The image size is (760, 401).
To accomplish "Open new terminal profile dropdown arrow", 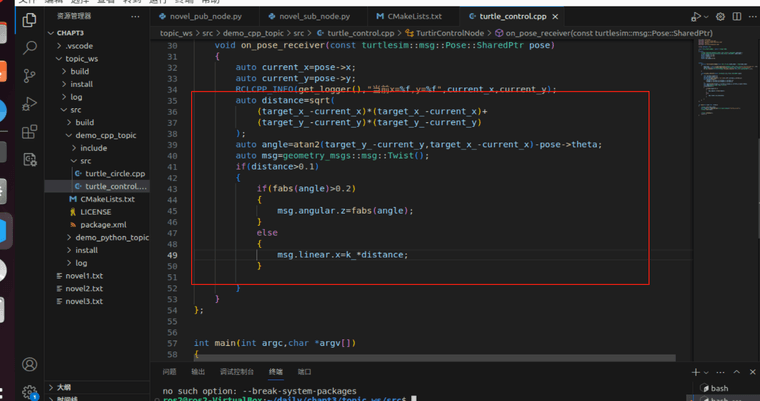I will [x=706, y=372].
